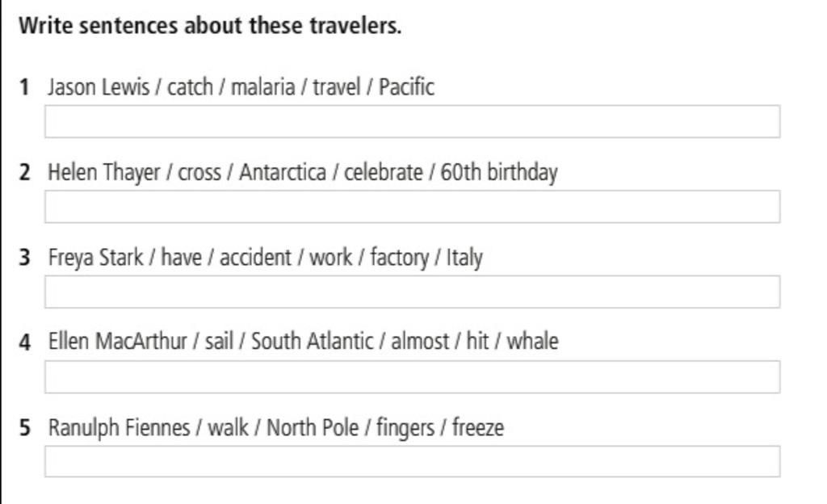Viewport: 827px width, 504px height.
Task: Click the Helen Thayer / cross / Antarctica prompt
Action: point(303,172)
